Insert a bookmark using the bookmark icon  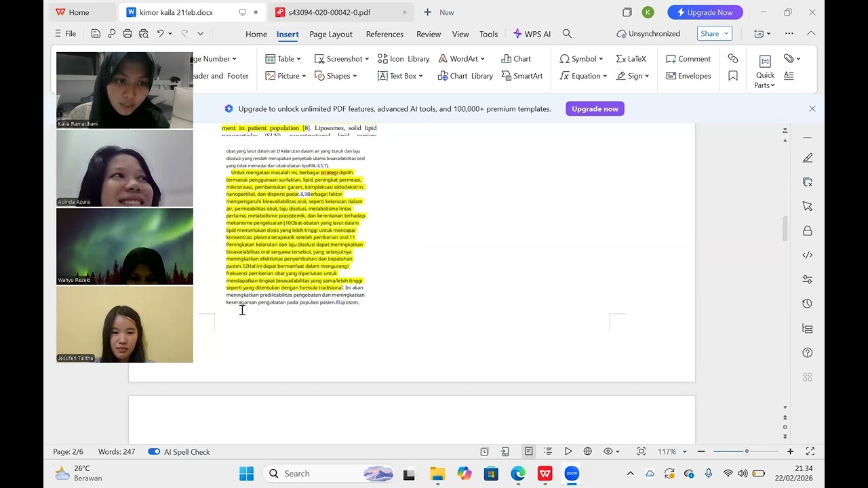click(x=733, y=76)
